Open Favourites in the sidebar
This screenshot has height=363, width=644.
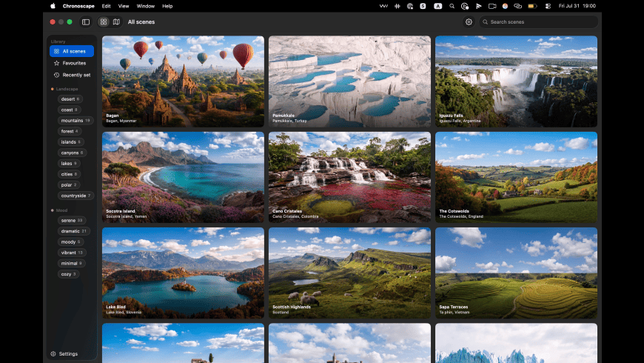click(72, 63)
